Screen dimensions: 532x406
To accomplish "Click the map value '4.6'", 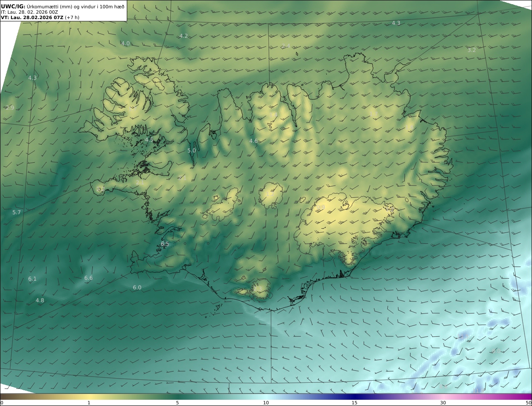I will tap(254, 141).
